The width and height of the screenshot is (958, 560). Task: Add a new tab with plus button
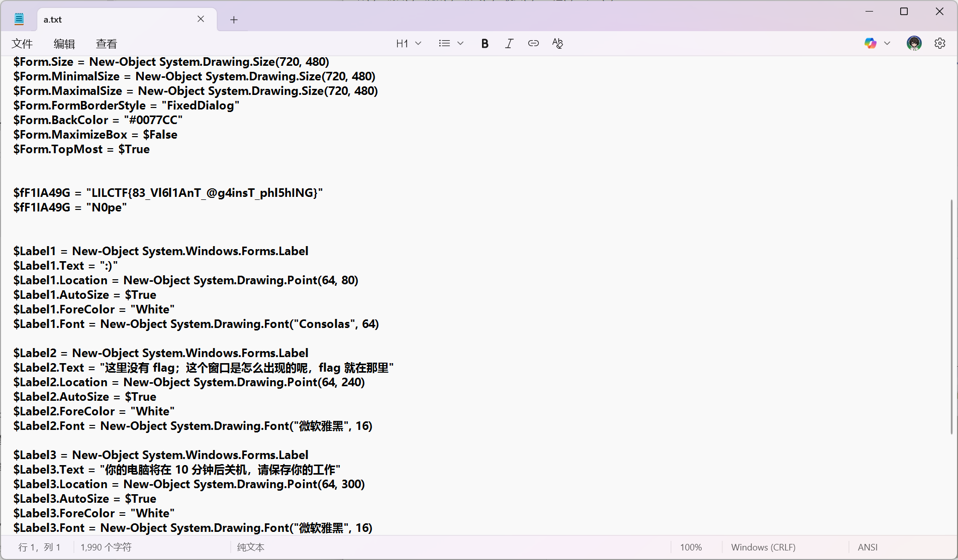coord(234,20)
